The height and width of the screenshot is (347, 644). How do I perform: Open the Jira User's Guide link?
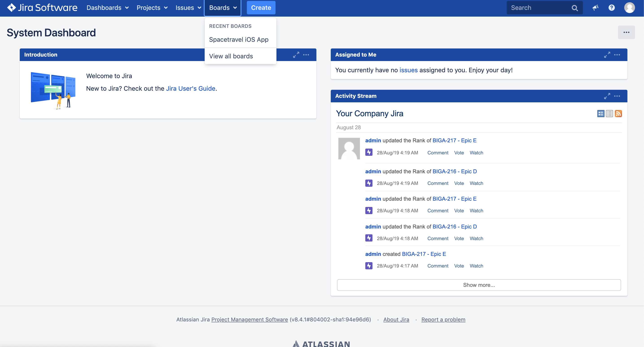point(191,88)
